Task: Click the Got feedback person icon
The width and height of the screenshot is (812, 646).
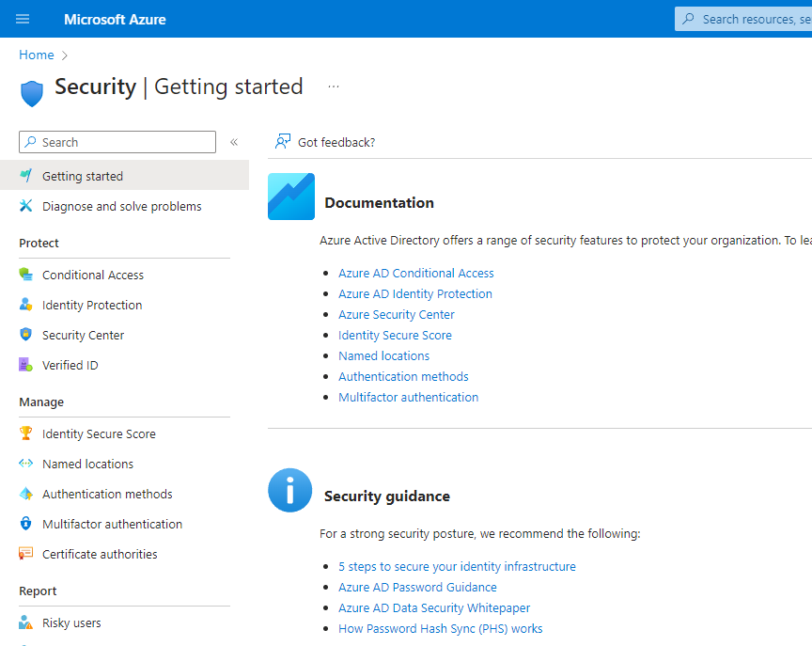Action: click(283, 141)
